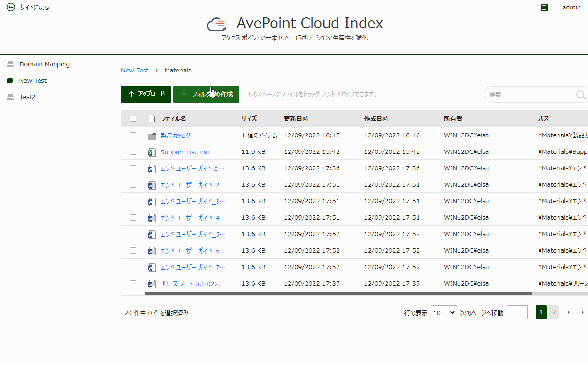Sort by ファイル名 column header

point(174,119)
